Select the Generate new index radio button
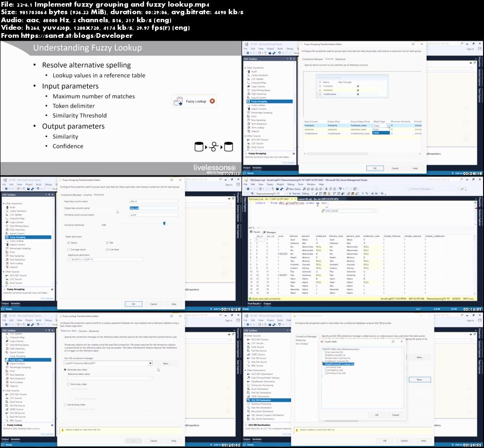This screenshot has width=484, height=448. [65, 370]
